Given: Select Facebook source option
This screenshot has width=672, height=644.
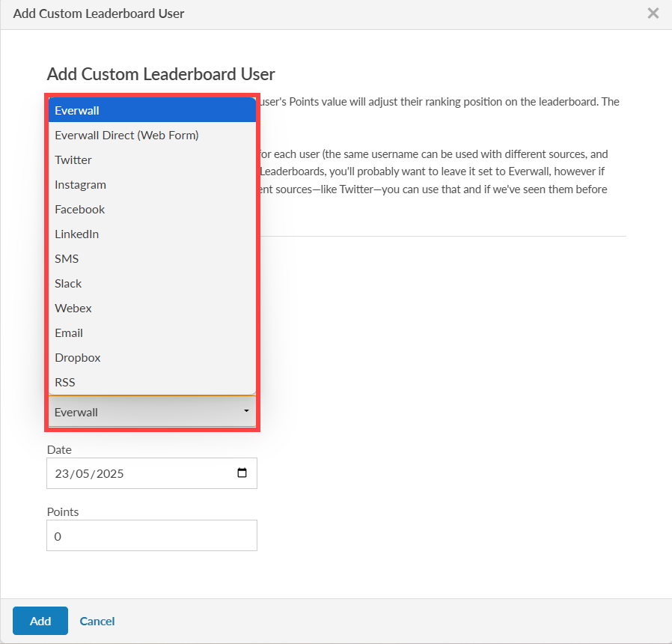Looking at the screenshot, I should click(152, 209).
